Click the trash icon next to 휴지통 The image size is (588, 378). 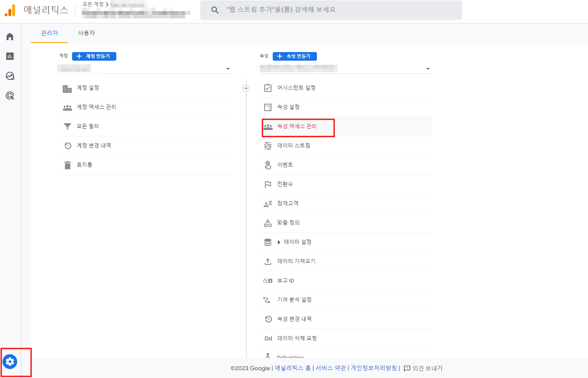67,165
